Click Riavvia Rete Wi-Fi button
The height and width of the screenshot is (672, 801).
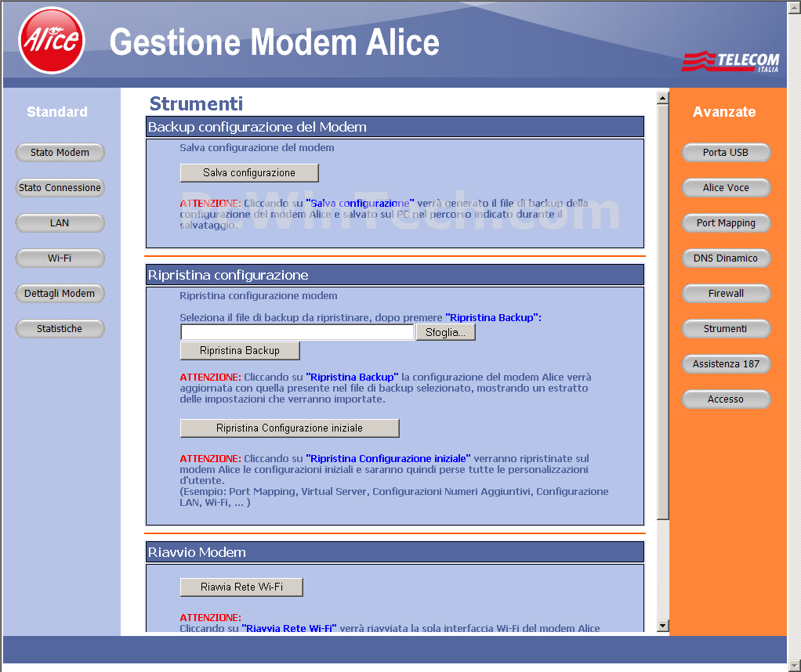tap(241, 587)
